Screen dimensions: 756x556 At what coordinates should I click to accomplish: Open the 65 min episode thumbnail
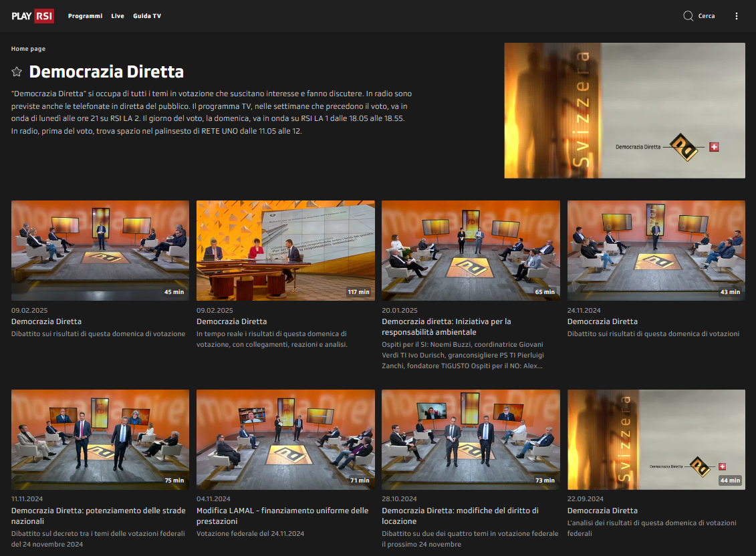[x=471, y=251]
